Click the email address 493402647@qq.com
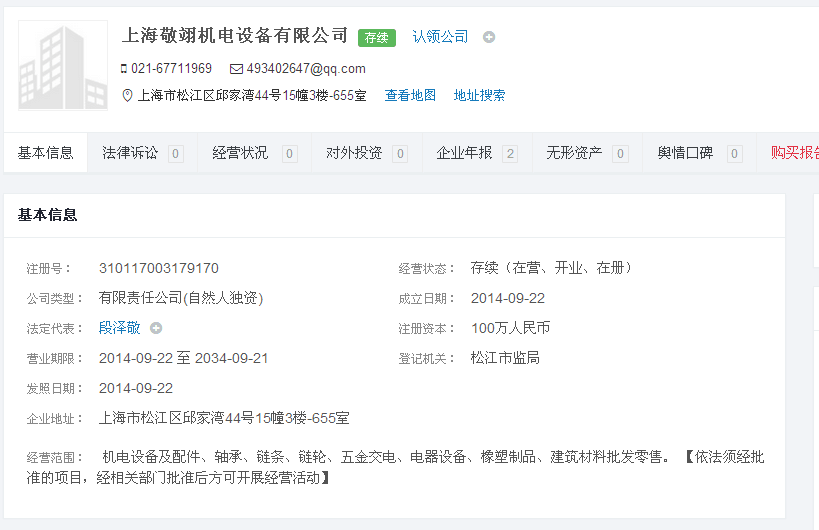Viewport: 819px width, 530px height. tap(306, 69)
